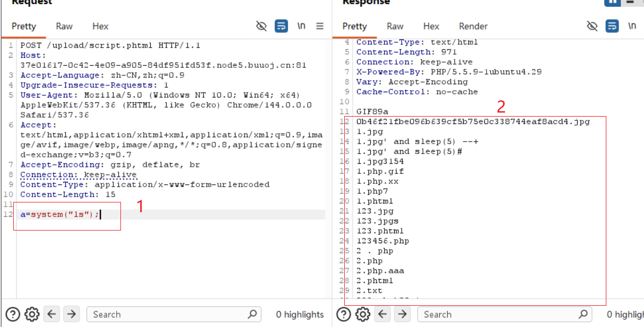The height and width of the screenshot is (327, 644).
Task: Click the host value ending buuoj.cn:81
Action: click(163, 65)
